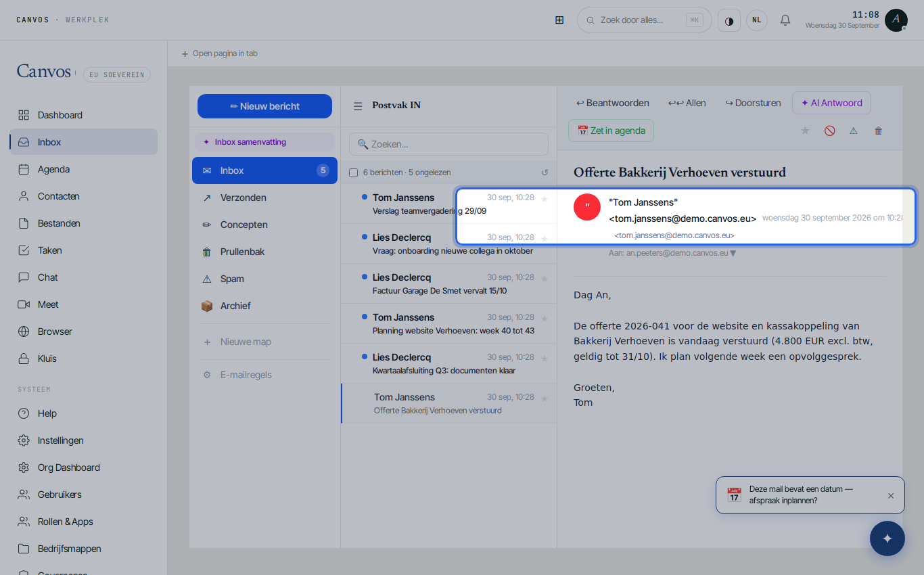Open 'Inbox samenvatting'

click(264, 142)
